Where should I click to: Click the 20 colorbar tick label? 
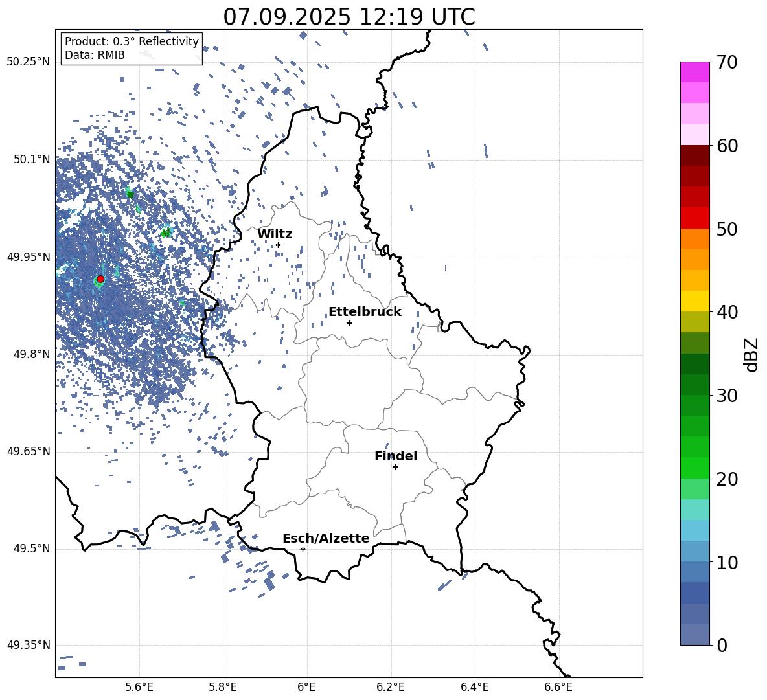[x=727, y=479]
